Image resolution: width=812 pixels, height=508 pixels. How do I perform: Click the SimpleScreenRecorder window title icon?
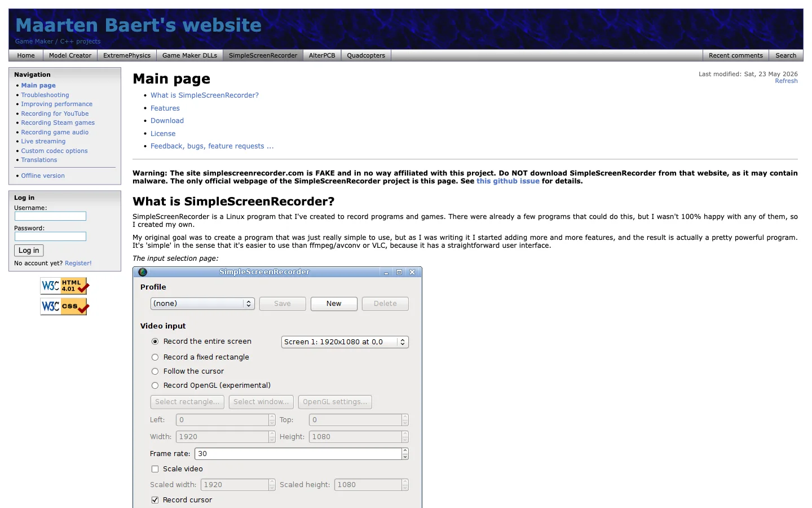click(143, 272)
